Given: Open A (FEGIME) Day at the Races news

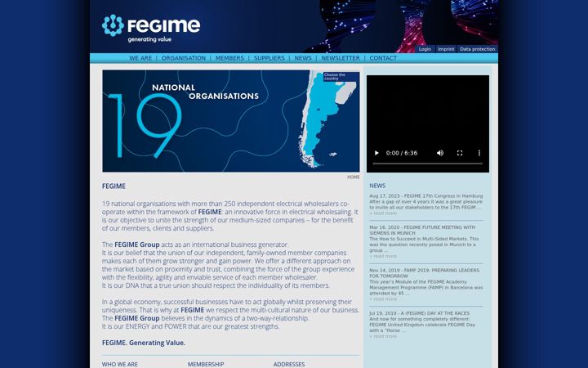Looking at the screenshot, I should [419, 313].
